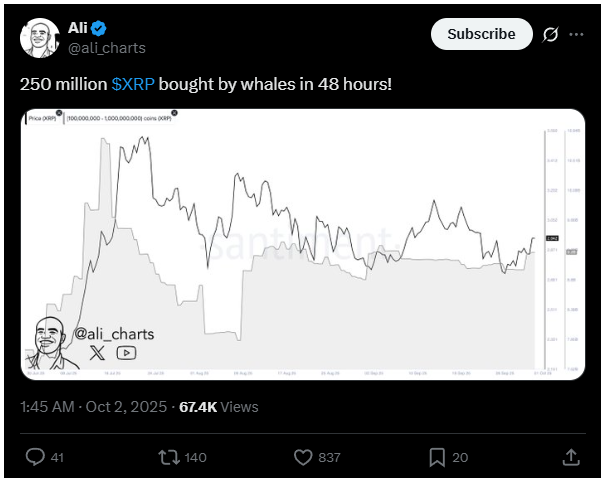Open the $XRP cashtag link
This screenshot has width=605, height=482.
pyautogui.click(x=133, y=84)
